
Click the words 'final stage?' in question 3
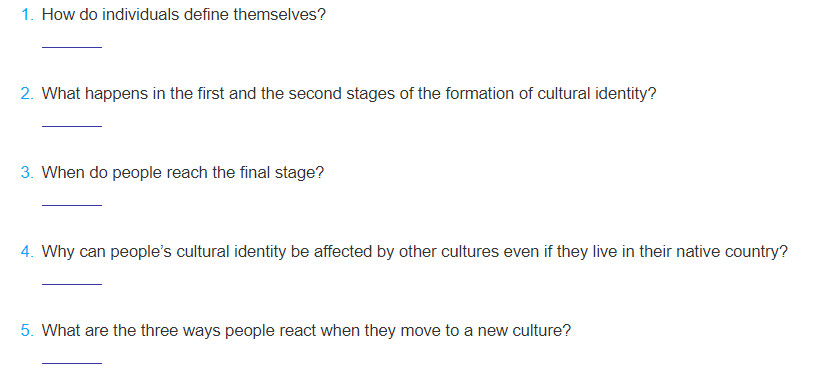click(282, 173)
